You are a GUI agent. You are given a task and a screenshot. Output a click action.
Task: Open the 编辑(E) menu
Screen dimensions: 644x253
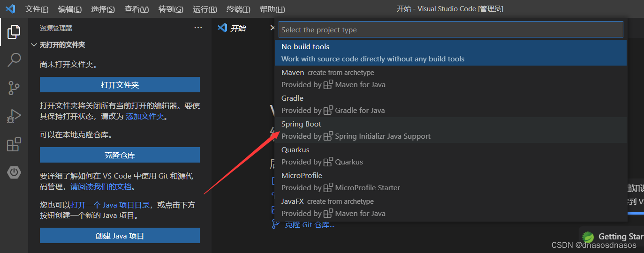click(70, 9)
